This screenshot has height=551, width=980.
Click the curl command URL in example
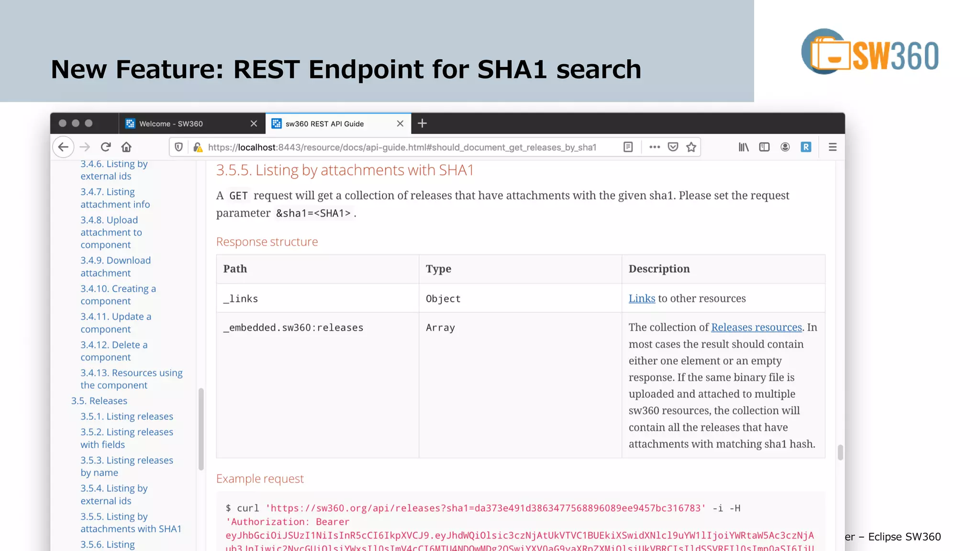(x=486, y=508)
